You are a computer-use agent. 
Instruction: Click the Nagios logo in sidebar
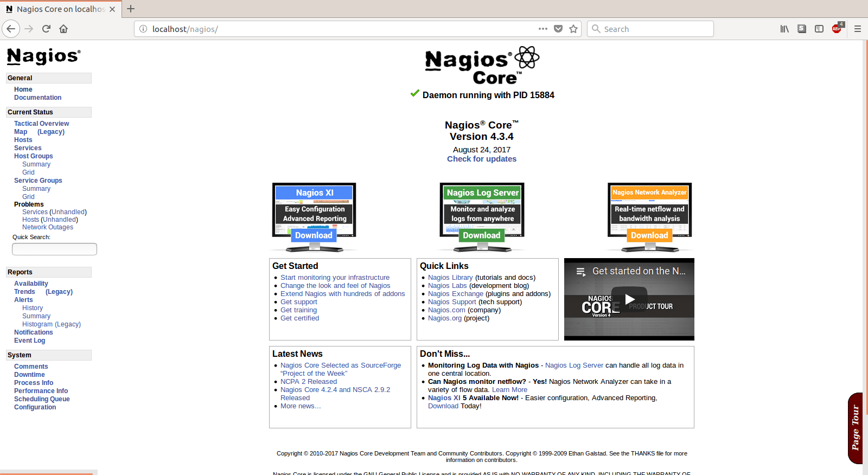pos(44,56)
